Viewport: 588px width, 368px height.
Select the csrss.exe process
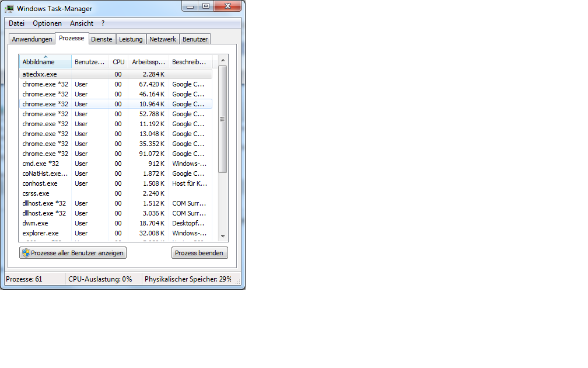click(116, 193)
